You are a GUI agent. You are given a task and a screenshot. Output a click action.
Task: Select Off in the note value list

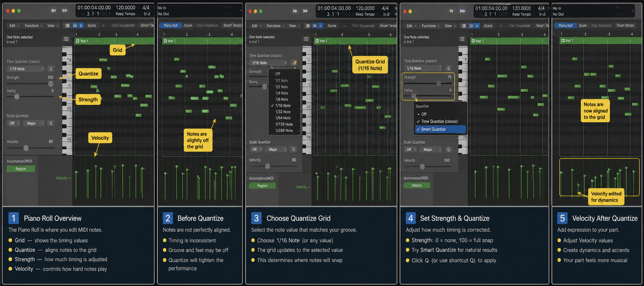pyautogui.click(x=278, y=74)
